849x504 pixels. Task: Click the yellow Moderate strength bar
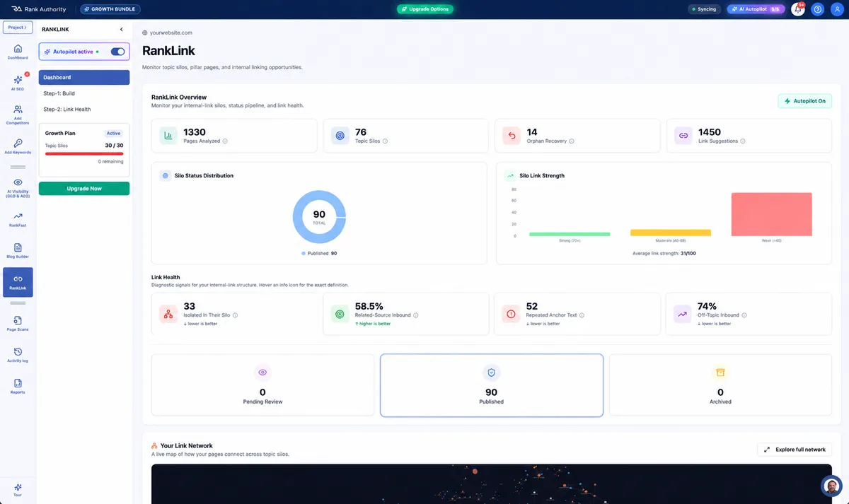pyautogui.click(x=671, y=233)
